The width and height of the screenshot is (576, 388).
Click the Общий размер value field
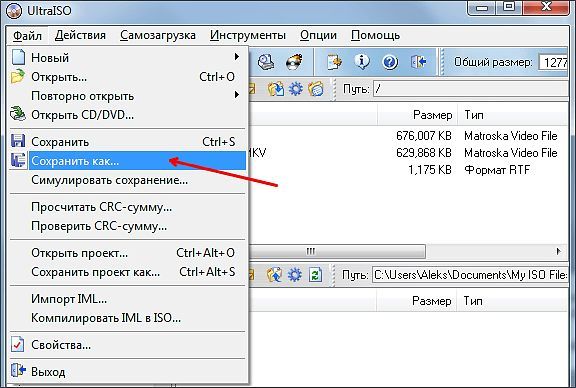554,62
